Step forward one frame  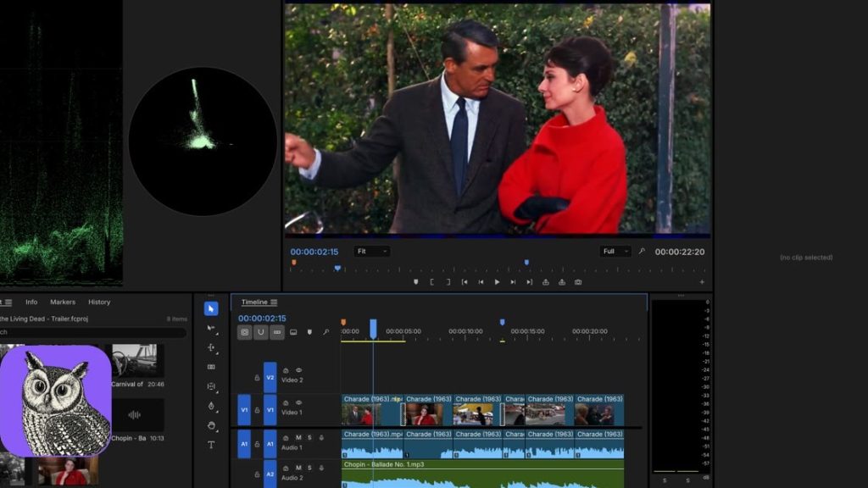tap(513, 282)
